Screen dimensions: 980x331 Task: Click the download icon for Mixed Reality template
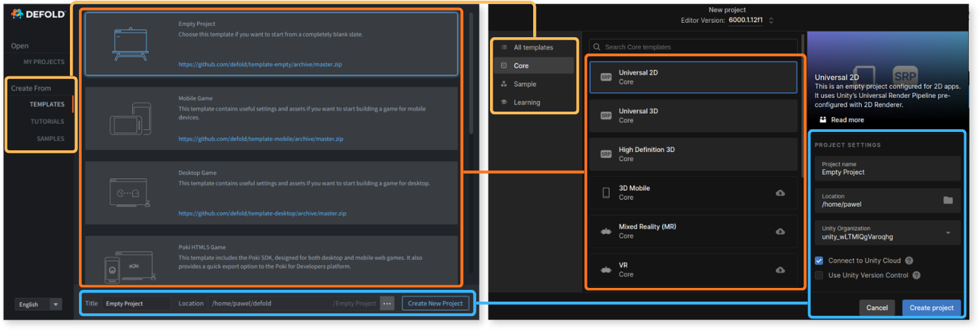(779, 232)
